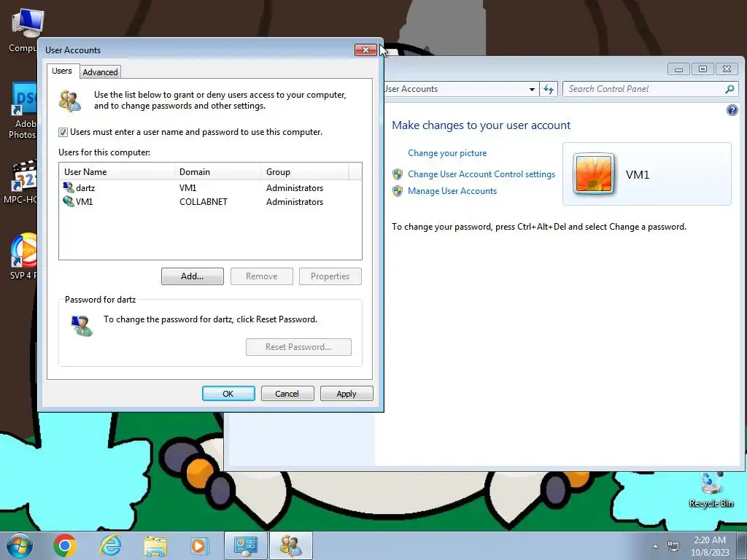747x560 pixels.
Task: Minimize the Control Panel window
Action: click(678, 69)
